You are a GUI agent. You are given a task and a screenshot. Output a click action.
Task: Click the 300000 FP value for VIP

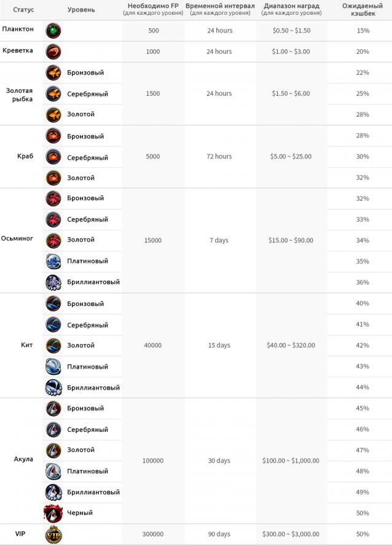click(x=153, y=535)
